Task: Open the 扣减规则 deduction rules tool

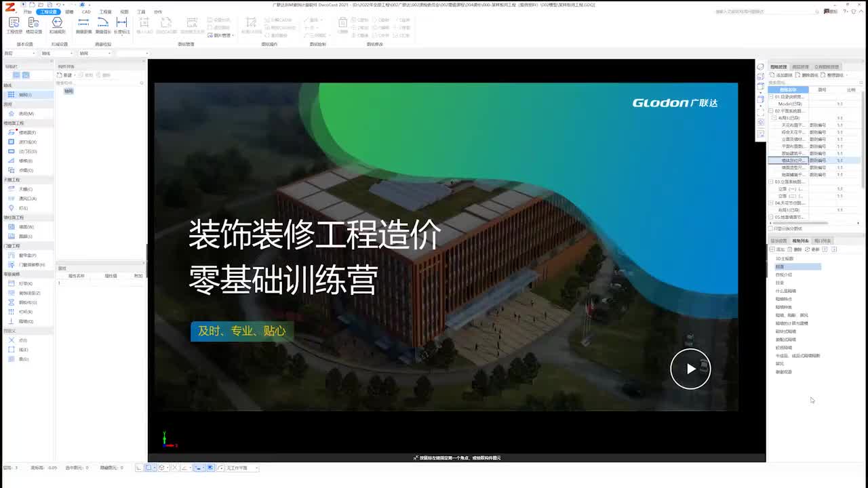Action: 57,26
